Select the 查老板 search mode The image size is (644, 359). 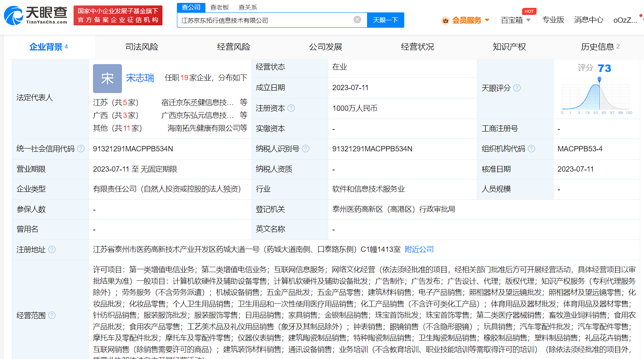click(219, 7)
